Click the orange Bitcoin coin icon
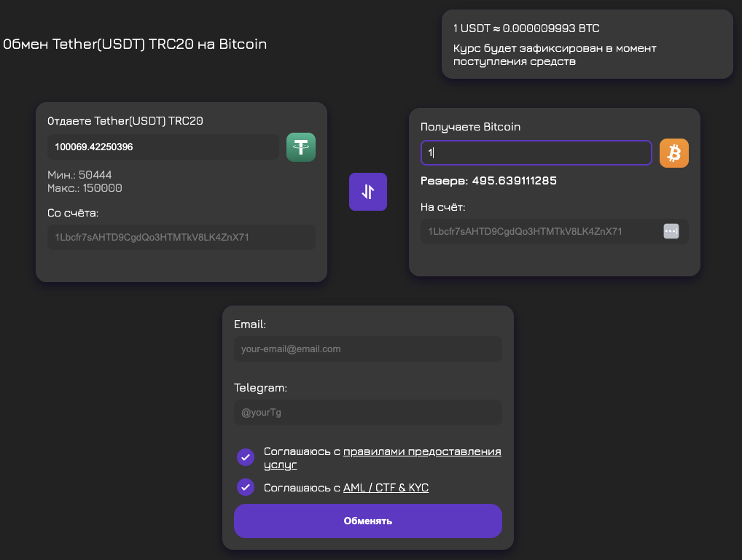 point(673,153)
